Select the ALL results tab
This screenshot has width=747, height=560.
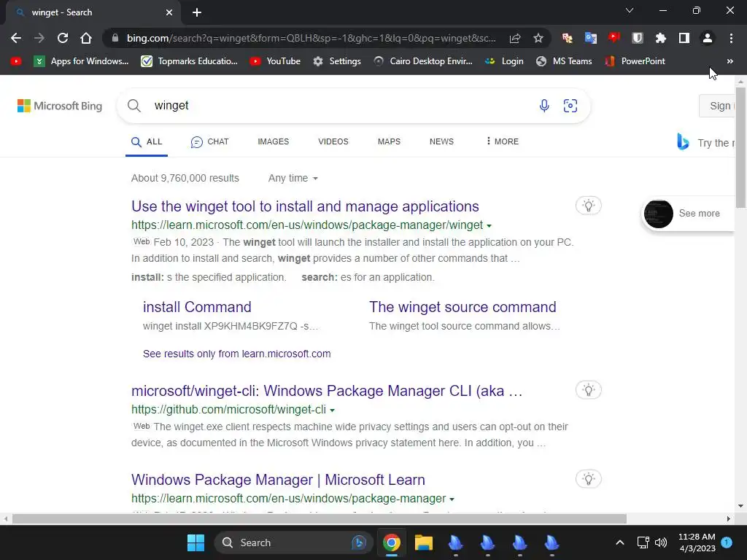(147, 141)
